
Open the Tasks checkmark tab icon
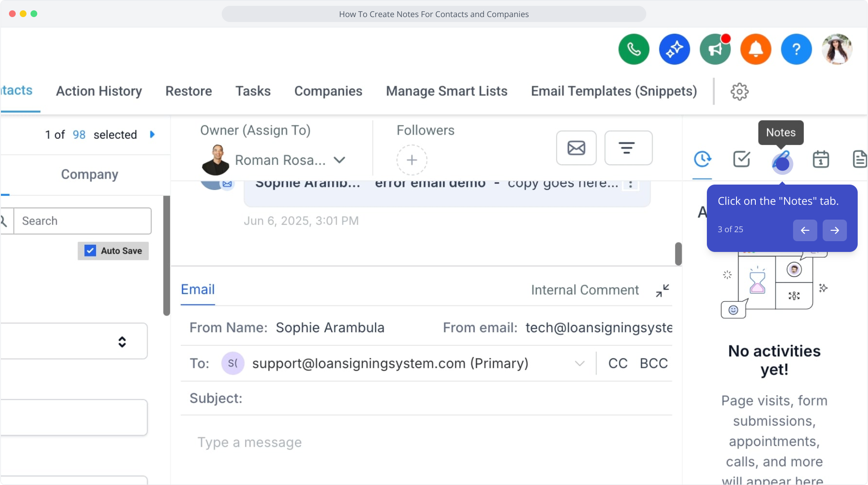click(741, 159)
